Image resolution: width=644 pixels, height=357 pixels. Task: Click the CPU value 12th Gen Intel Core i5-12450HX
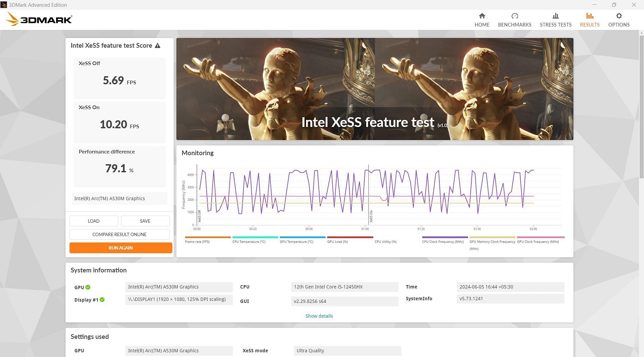click(x=344, y=287)
